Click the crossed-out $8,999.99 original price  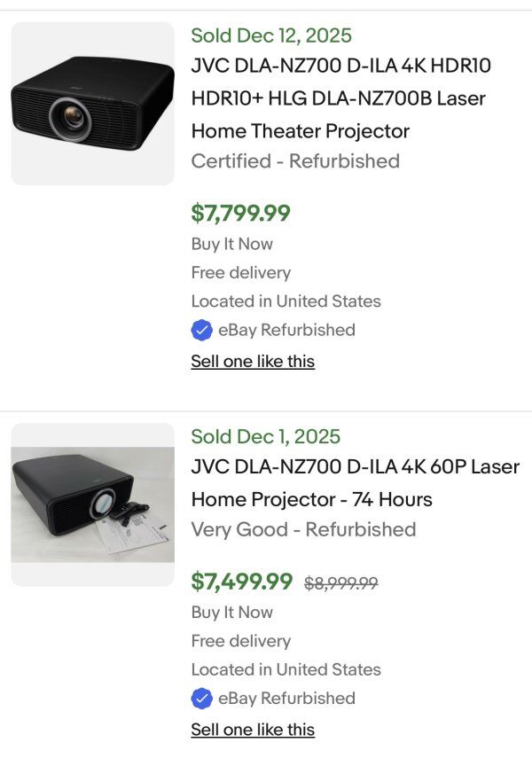pos(341,582)
